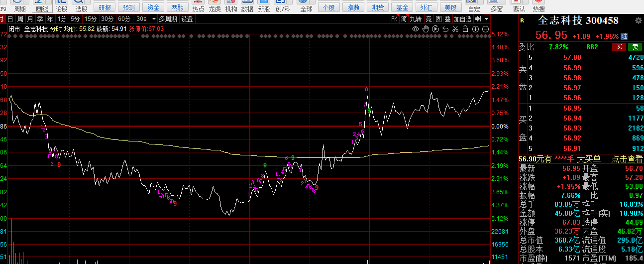The height and width of the screenshot is (264, 644).
Task: Toggle the 叠 overlay mode
Action: 448,19
